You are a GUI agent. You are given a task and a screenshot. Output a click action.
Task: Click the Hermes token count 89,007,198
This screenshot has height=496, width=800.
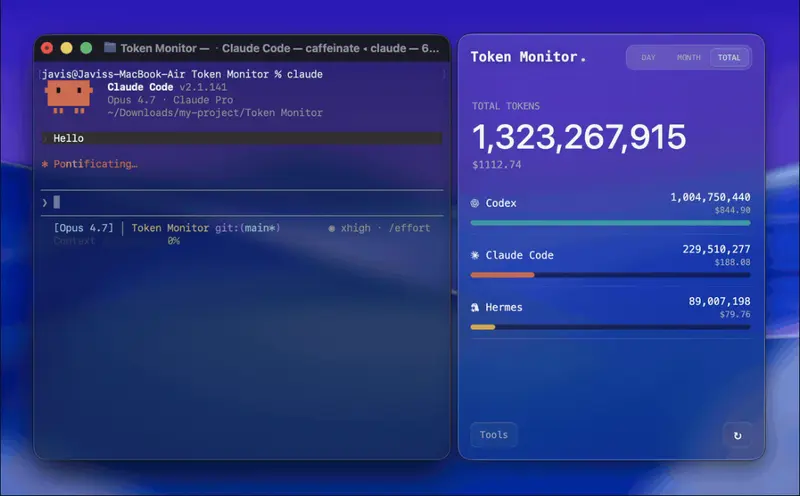coord(719,302)
